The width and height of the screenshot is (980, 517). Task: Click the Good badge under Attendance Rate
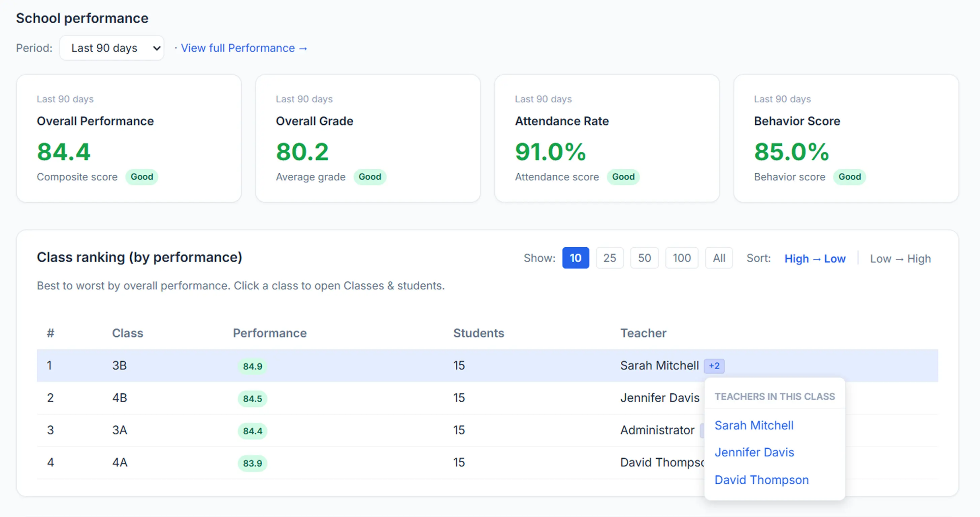pyautogui.click(x=623, y=177)
